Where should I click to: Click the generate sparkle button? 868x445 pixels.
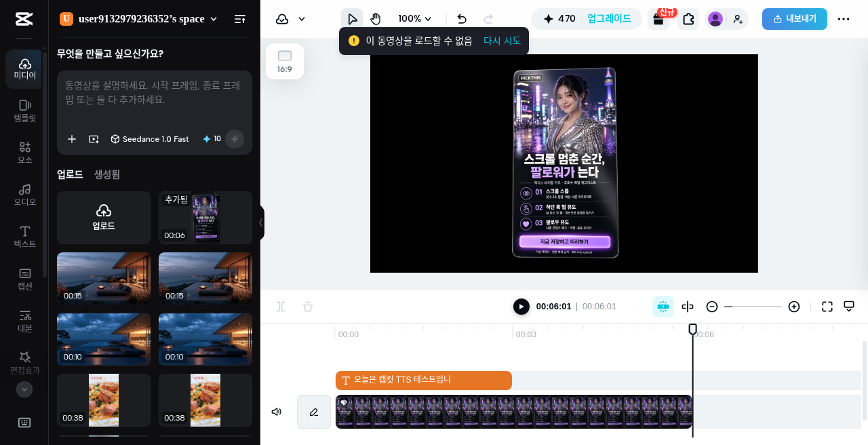pos(235,139)
